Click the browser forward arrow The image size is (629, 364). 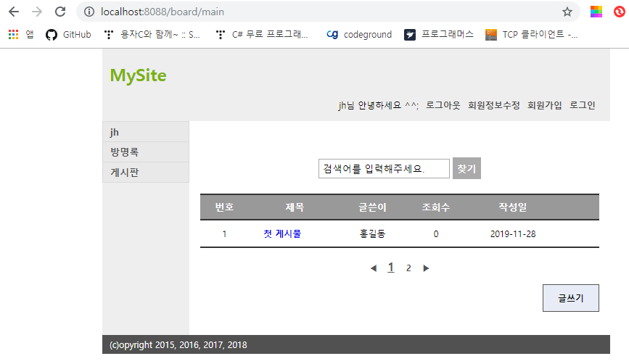pyautogui.click(x=37, y=12)
